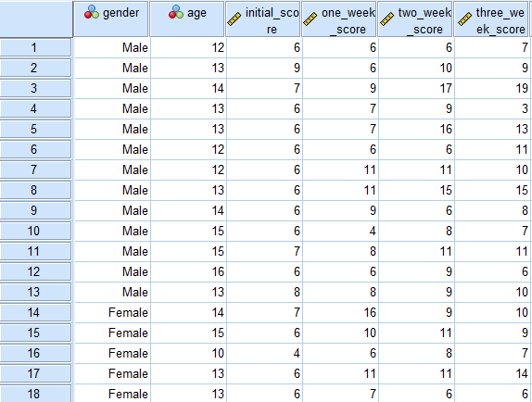Screen dimensions: 532x402
Task: Select row number 18 header
Action: (35, 394)
